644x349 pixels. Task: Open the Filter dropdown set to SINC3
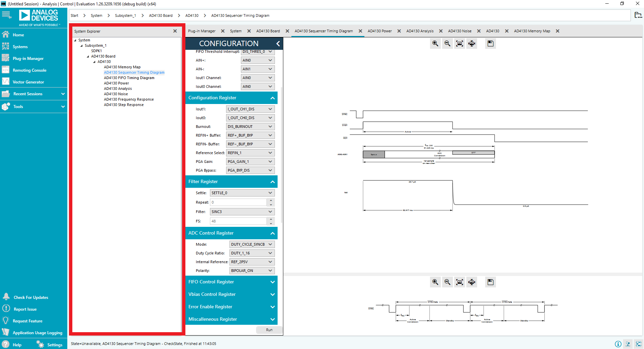click(x=242, y=212)
